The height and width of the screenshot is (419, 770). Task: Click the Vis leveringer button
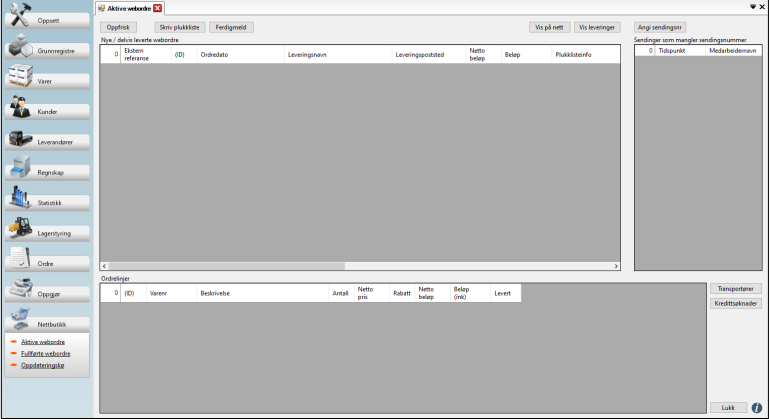[x=598, y=27]
